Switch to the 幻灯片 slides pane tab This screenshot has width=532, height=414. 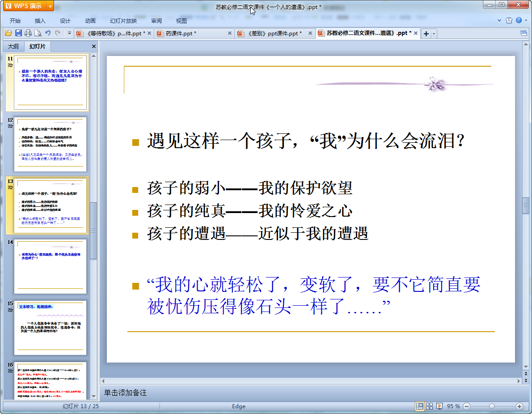pos(37,46)
